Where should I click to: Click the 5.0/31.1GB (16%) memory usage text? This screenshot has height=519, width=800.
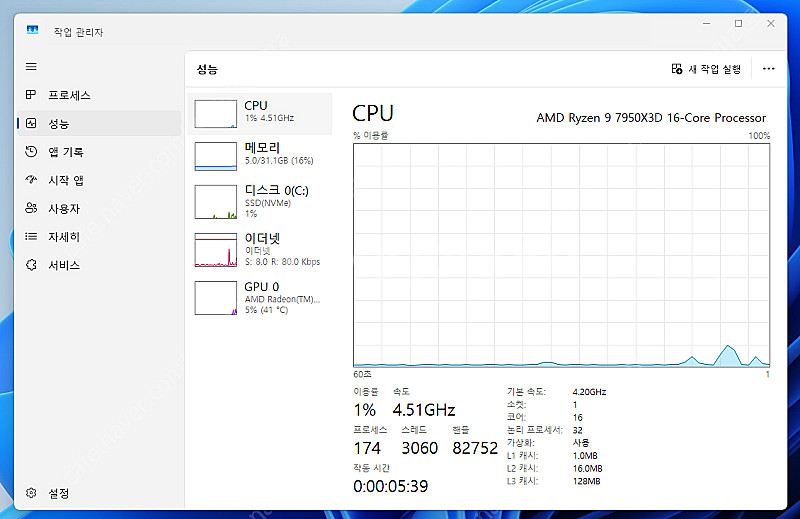[x=279, y=161]
